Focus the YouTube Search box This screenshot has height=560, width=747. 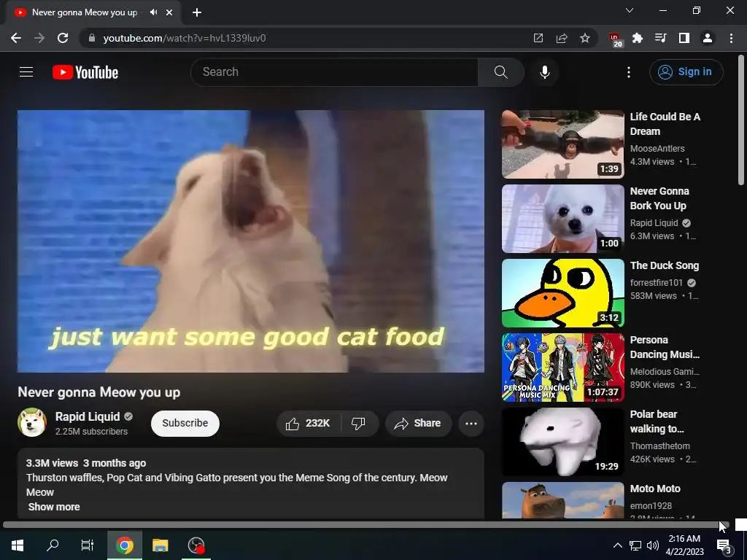click(334, 72)
